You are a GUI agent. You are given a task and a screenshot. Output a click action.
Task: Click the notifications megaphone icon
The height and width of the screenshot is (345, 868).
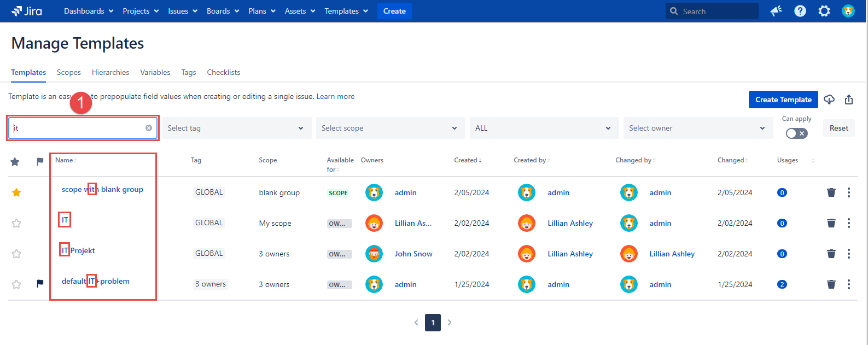(x=776, y=11)
